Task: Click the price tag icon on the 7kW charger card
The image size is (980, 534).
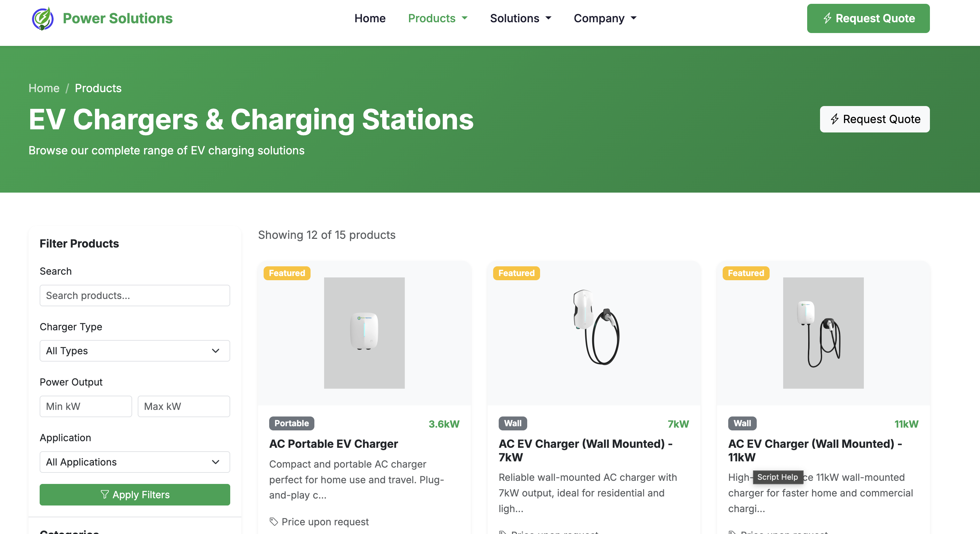Action: point(503,532)
